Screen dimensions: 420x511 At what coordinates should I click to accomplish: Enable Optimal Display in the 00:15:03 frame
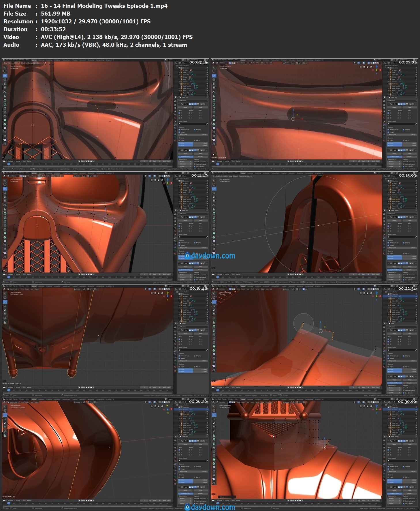[404, 277]
